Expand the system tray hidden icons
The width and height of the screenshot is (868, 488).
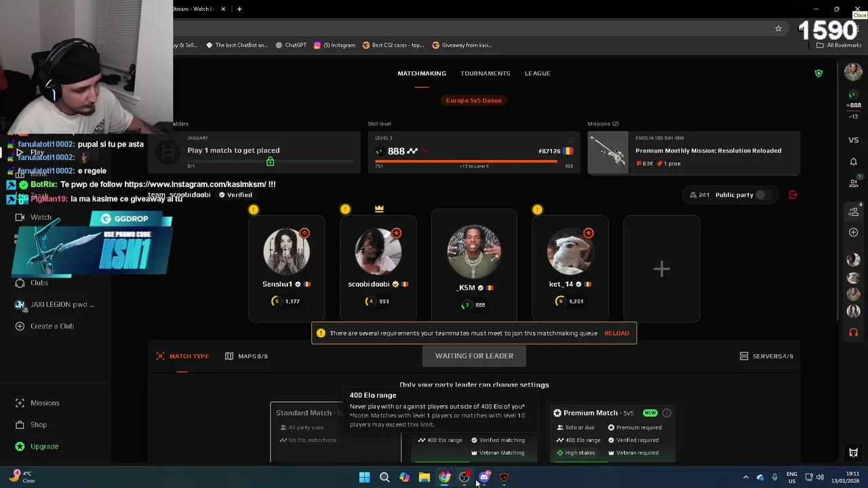(x=746, y=477)
